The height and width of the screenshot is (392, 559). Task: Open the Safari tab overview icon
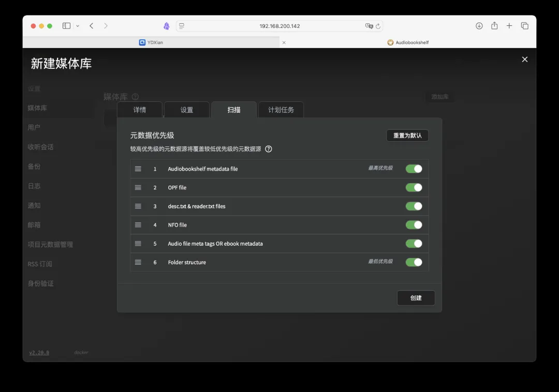click(524, 26)
